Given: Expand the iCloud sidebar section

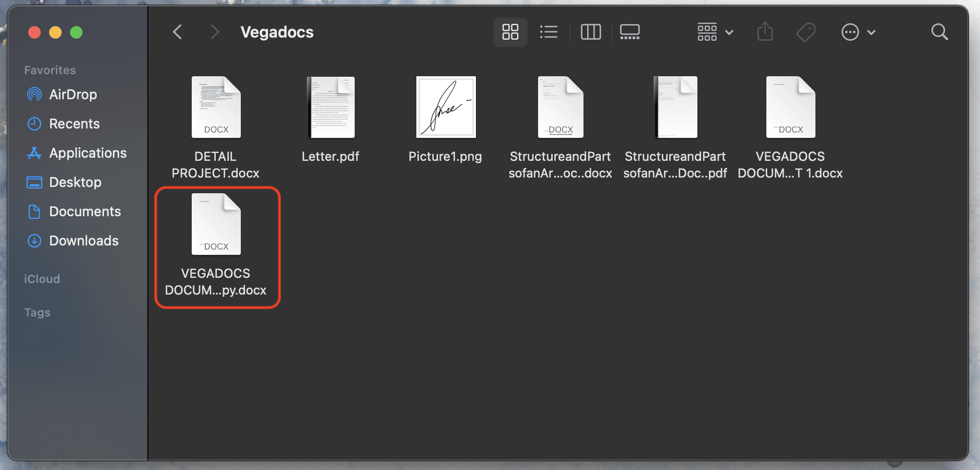Looking at the screenshot, I should point(42,279).
